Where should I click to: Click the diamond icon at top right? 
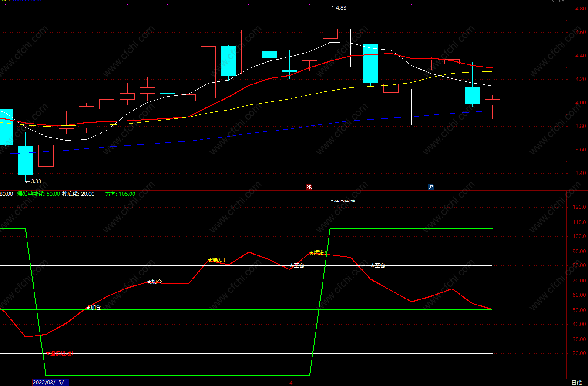coord(554,1)
